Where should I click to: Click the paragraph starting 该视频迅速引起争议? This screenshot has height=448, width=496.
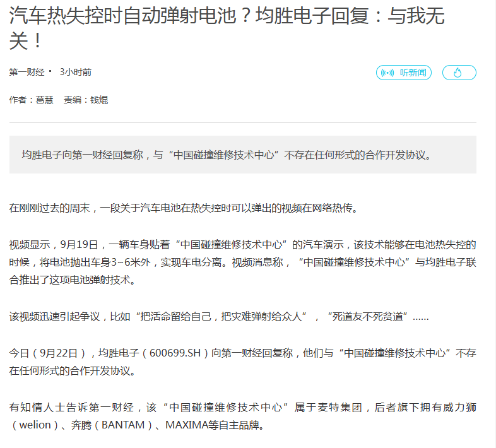coord(219,316)
